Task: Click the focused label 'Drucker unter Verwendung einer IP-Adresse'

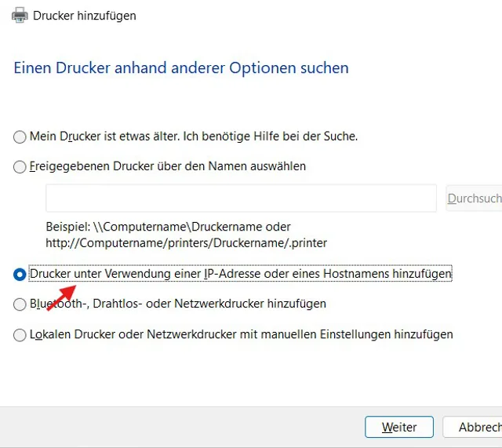Action: (240, 274)
